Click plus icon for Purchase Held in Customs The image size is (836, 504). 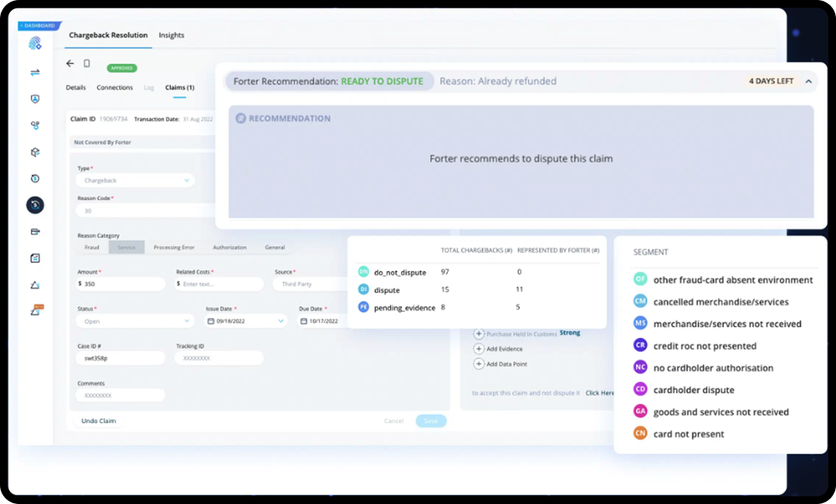click(x=479, y=334)
